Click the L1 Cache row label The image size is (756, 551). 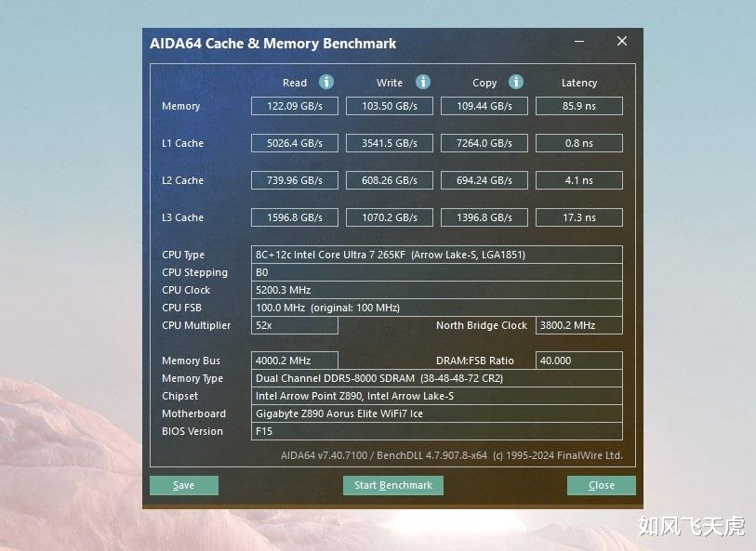click(183, 143)
